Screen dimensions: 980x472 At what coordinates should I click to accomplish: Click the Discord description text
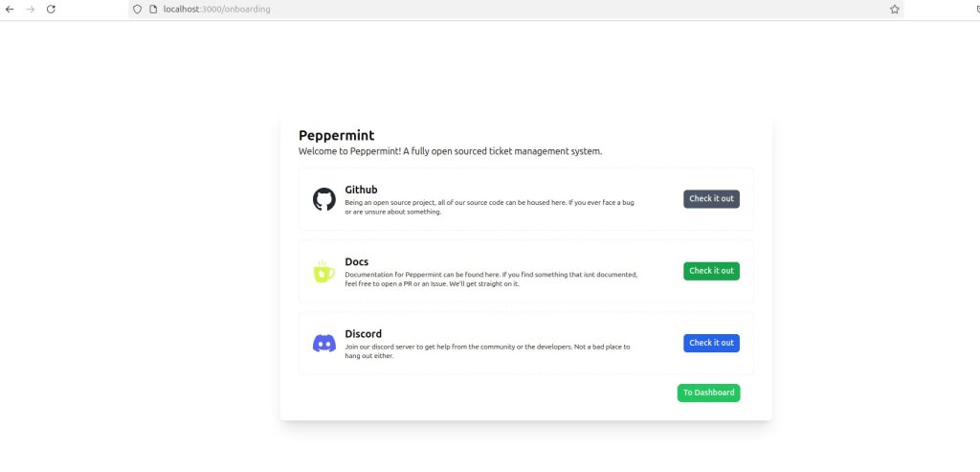[x=487, y=351]
